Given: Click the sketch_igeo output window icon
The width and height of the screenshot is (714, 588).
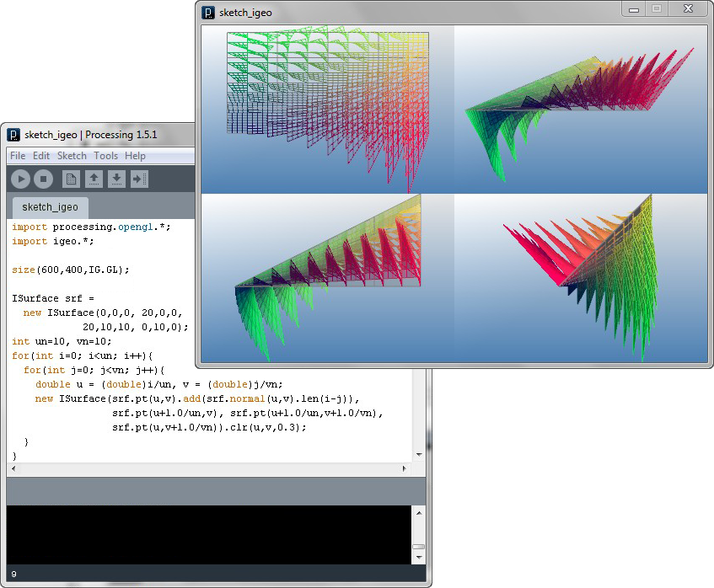Looking at the screenshot, I should (208, 12).
